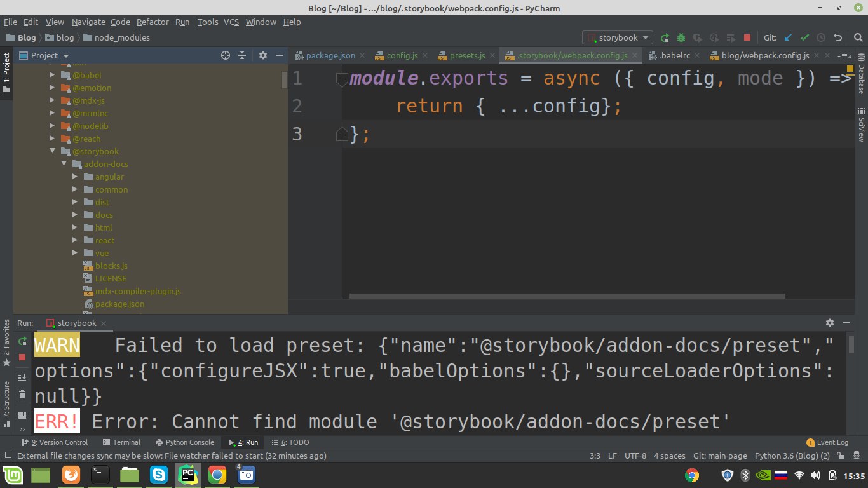Stop storybook in the Run panel sidebar

coord(22,357)
